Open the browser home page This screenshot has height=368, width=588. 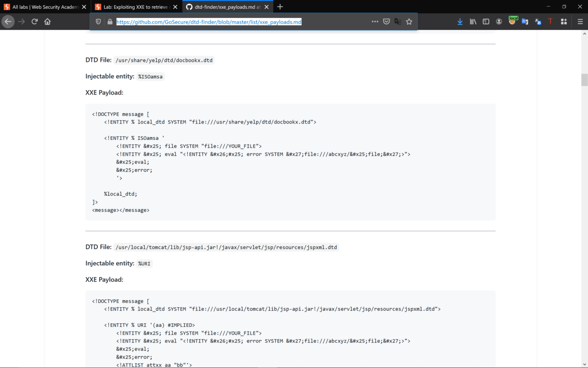tap(48, 22)
